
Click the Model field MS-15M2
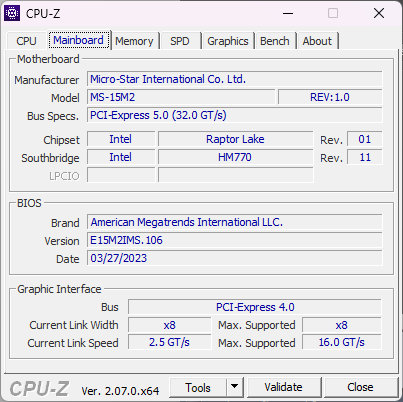tap(181, 97)
